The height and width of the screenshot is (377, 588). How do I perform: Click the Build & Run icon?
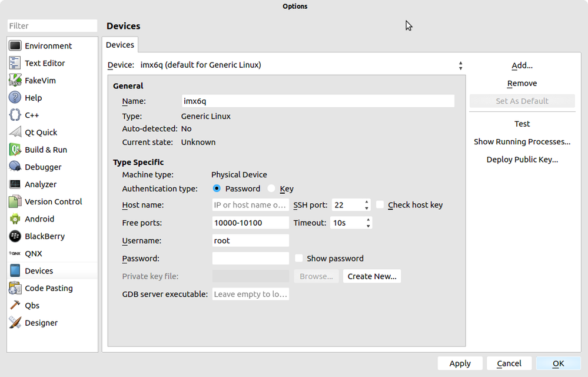tap(15, 150)
